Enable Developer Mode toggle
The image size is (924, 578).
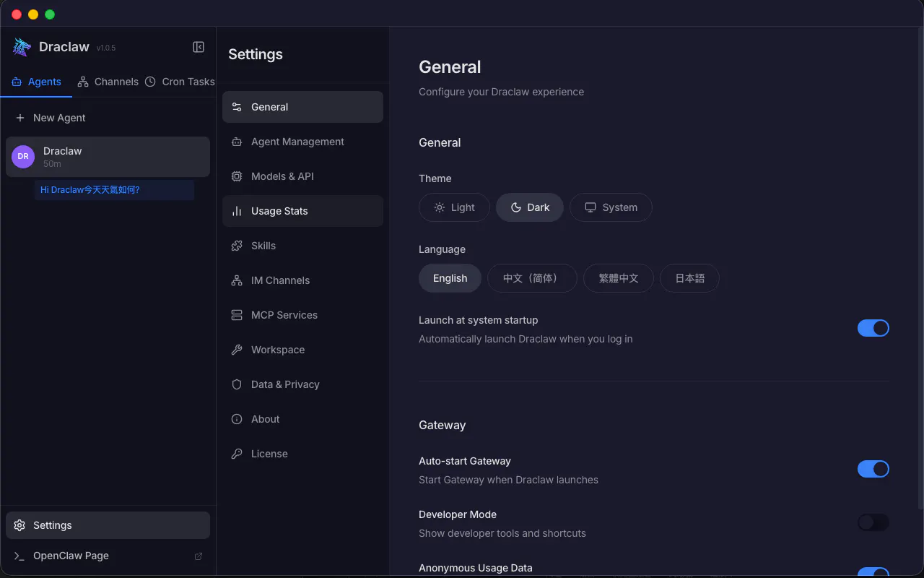[873, 522]
